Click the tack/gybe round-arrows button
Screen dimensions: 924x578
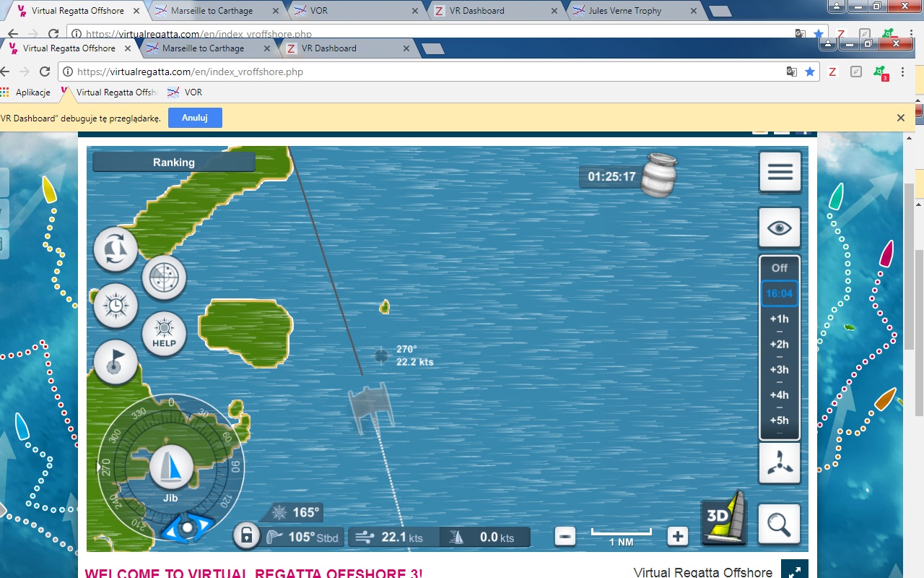(x=115, y=249)
